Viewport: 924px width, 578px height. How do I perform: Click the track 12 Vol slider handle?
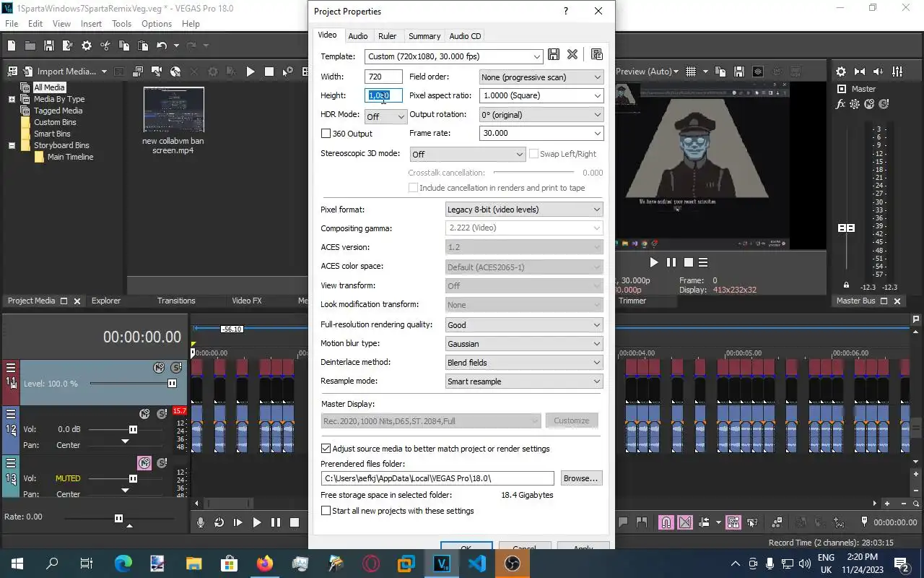coord(133,429)
